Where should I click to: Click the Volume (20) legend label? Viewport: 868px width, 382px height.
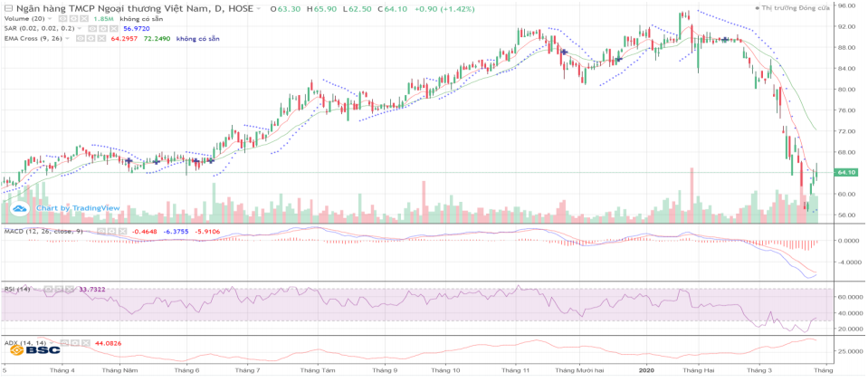(24, 18)
